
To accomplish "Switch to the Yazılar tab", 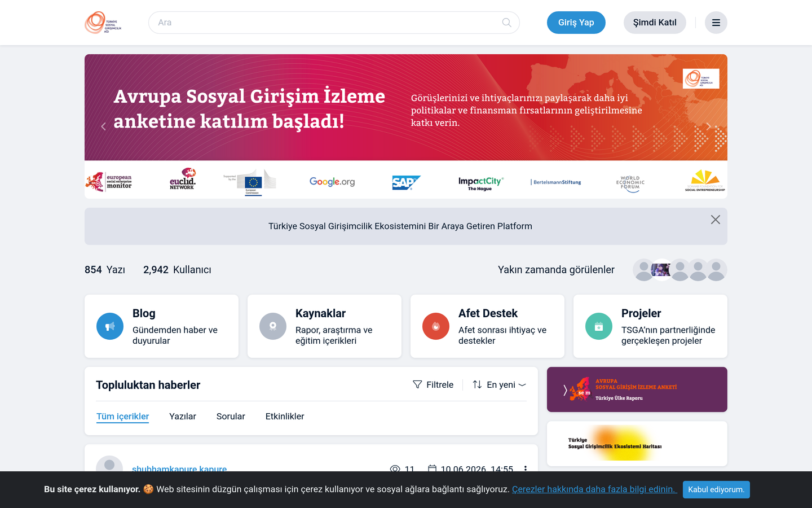I will coord(183,417).
